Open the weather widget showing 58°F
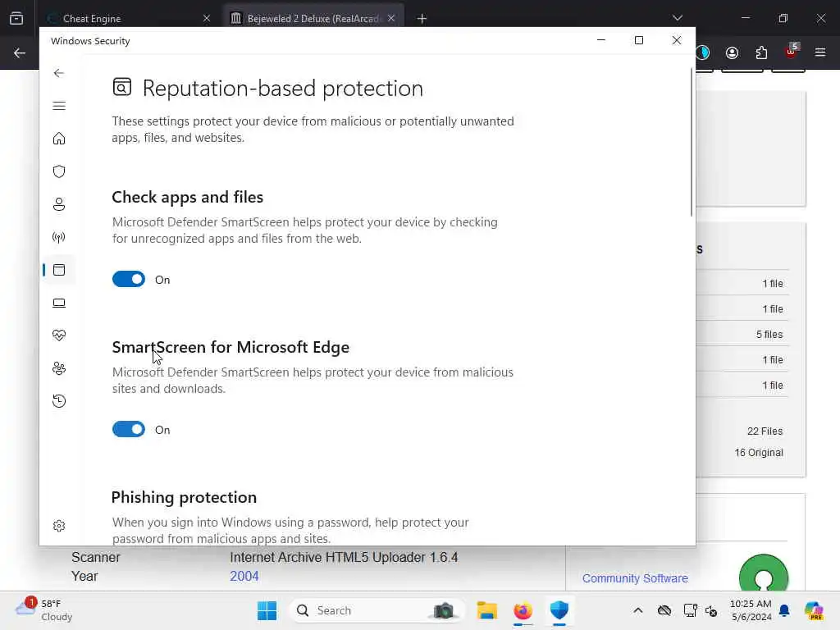Image resolution: width=840 pixels, height=630 pixels. click(x=44, y=610)
